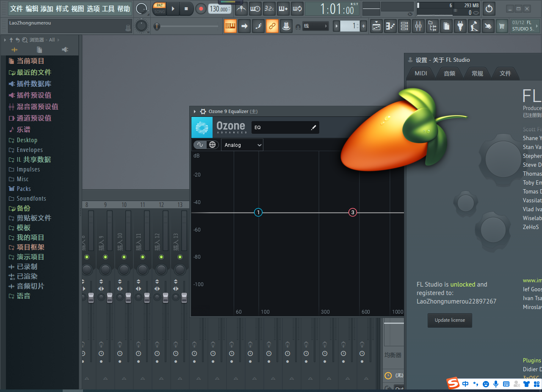Viewport: 542px width, 392px height.
Task: Click the Update license button
Action: pos(450,320)
